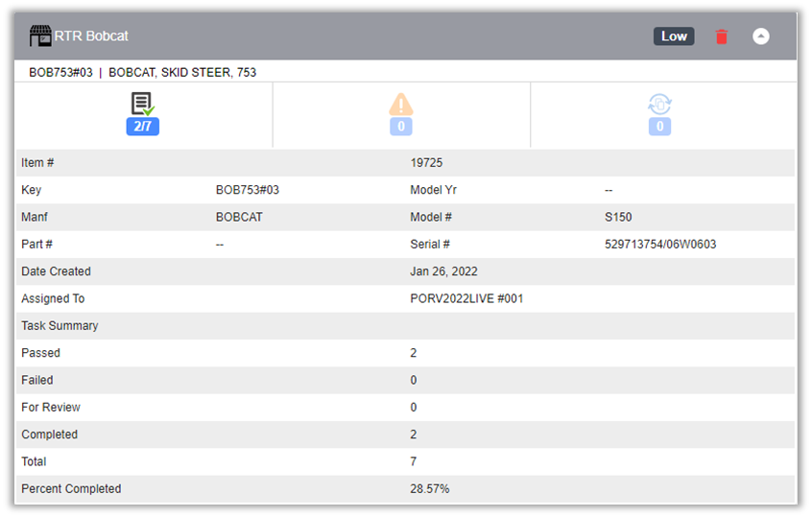Viewport: 812px width, 517px height.
Task: Click the PORV2022LIVE #001 assignment value
Action: coord(466,298)
